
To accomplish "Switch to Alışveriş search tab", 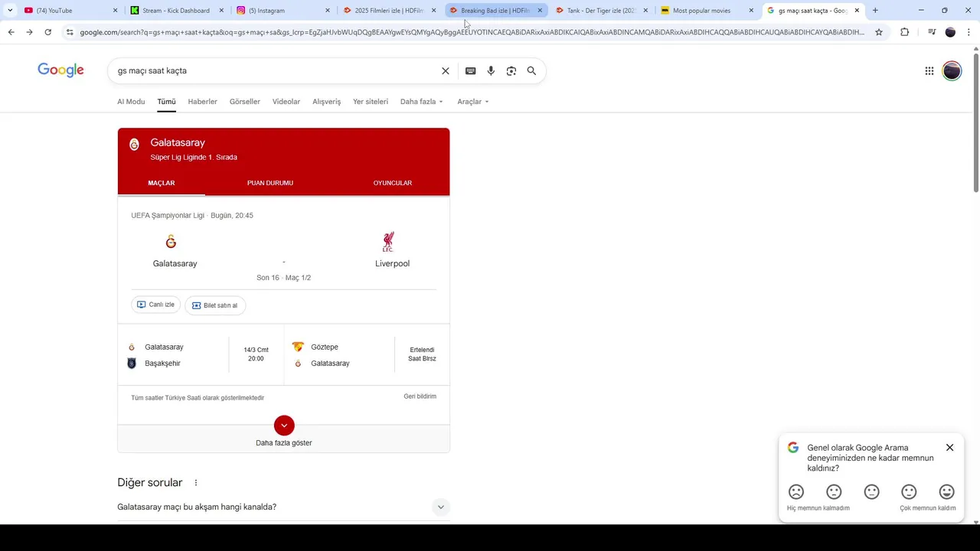I will click(326, 102).
